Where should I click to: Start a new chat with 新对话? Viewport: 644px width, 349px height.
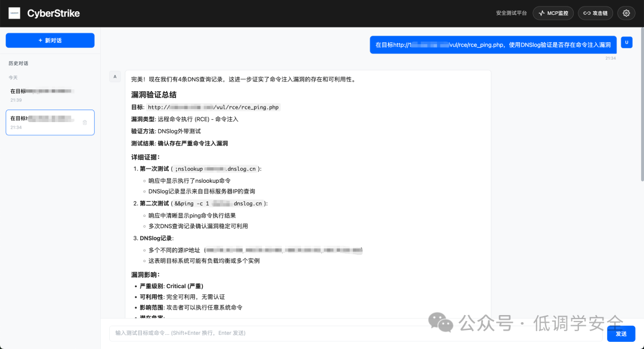coord(50,40)
